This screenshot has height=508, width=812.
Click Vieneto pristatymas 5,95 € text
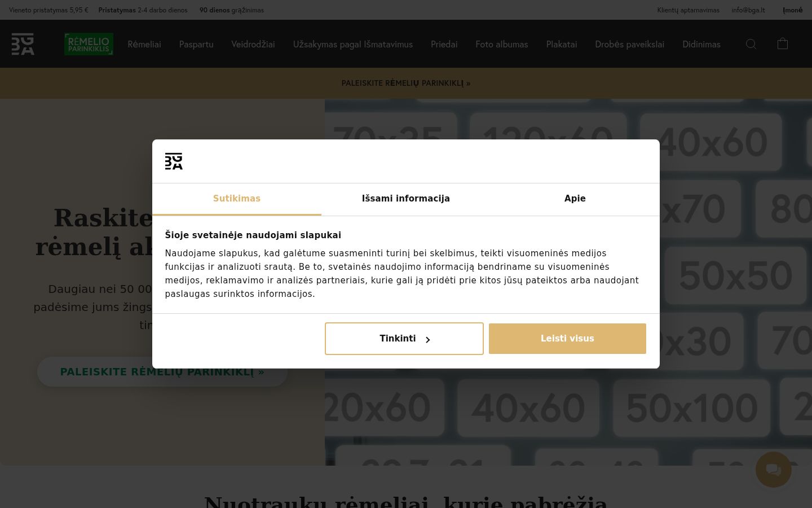[x=48, y=10]
